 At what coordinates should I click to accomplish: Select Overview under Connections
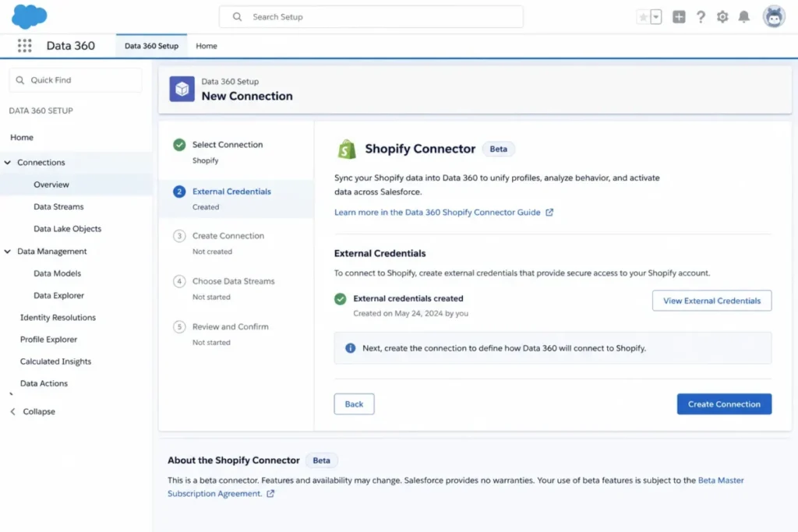point(51,185)
